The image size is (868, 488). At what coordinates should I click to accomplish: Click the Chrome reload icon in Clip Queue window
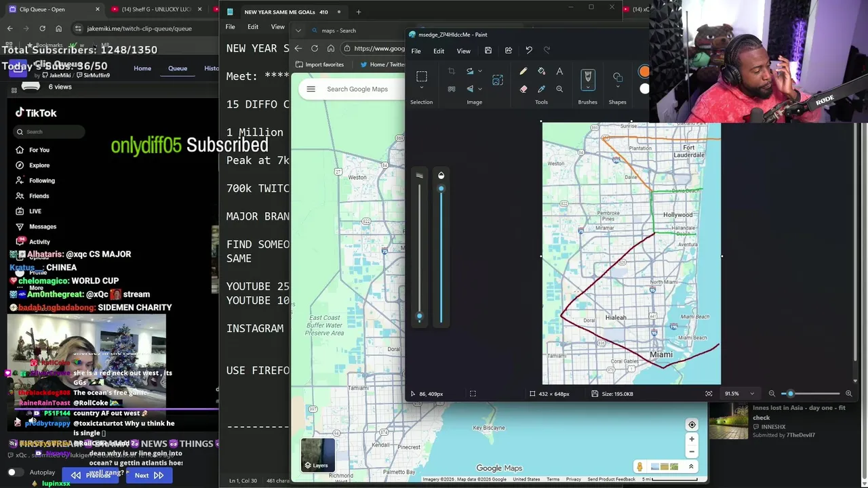tap(42, 28)
